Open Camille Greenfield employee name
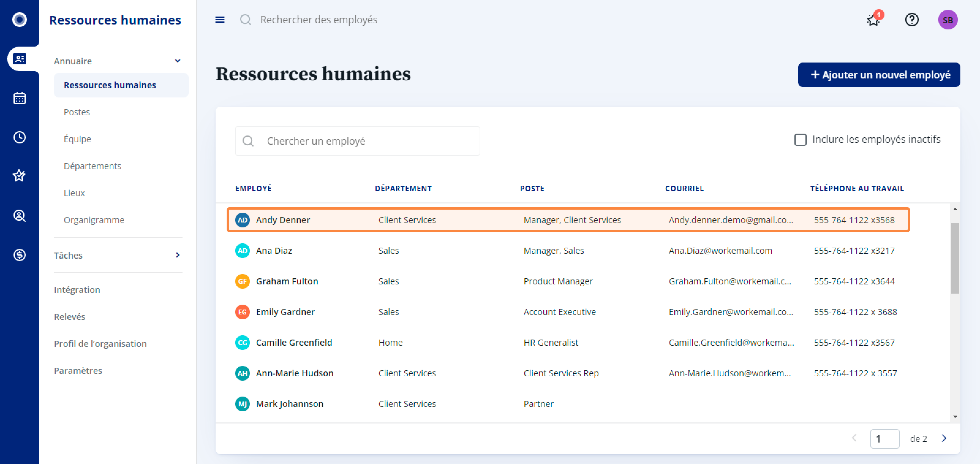The width and height of the screenshot is (980, 464). tap(294, 343)
